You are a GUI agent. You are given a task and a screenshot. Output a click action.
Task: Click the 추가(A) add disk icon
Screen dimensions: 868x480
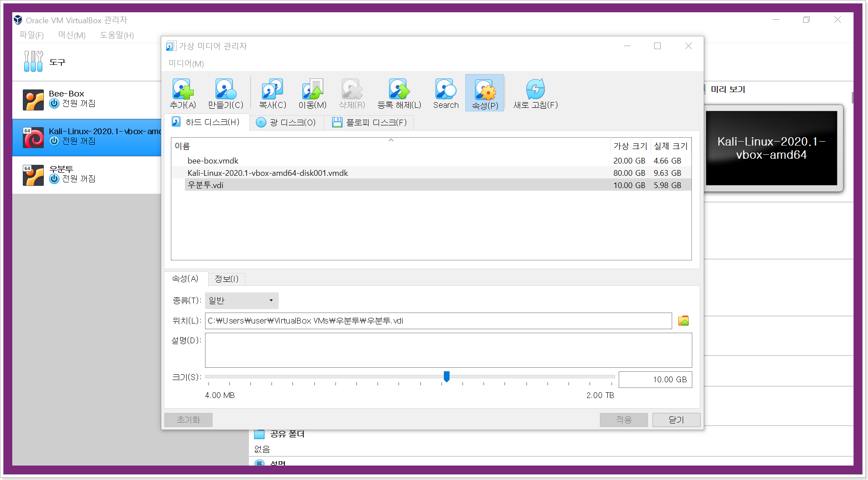point(183,89)
